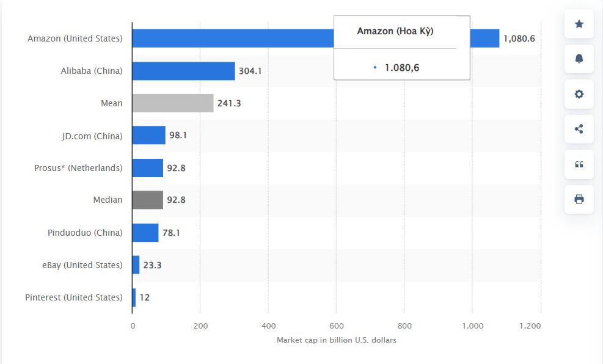Click the 'Mean' axis label
The height and width of the screenshot is (364, 603).
(112, 103)
